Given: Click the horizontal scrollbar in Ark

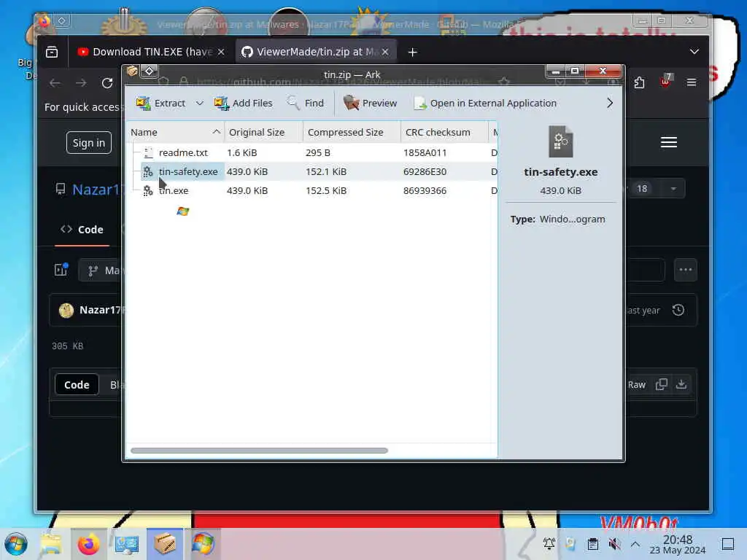Looking at the screenshot, I should point(259,451).
